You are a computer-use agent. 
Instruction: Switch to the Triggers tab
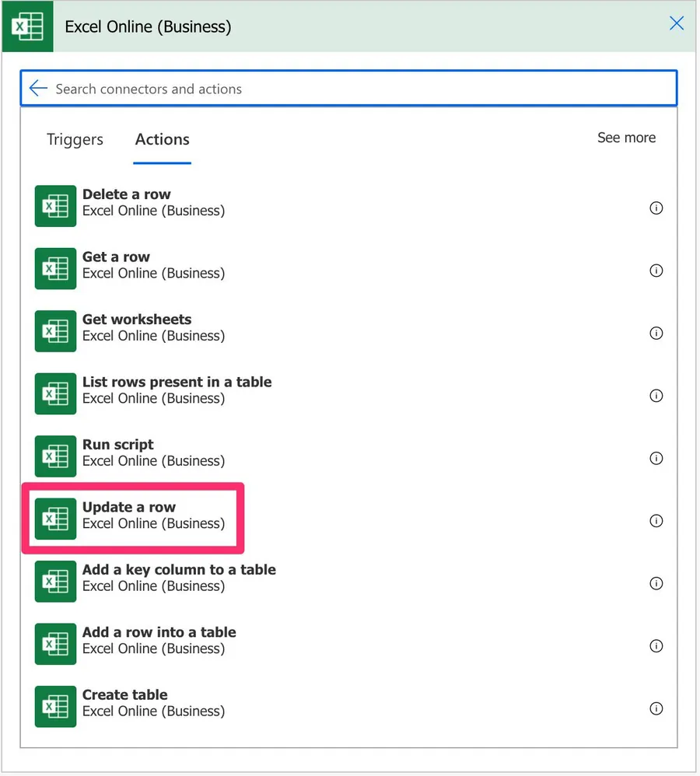pos(75,140)
